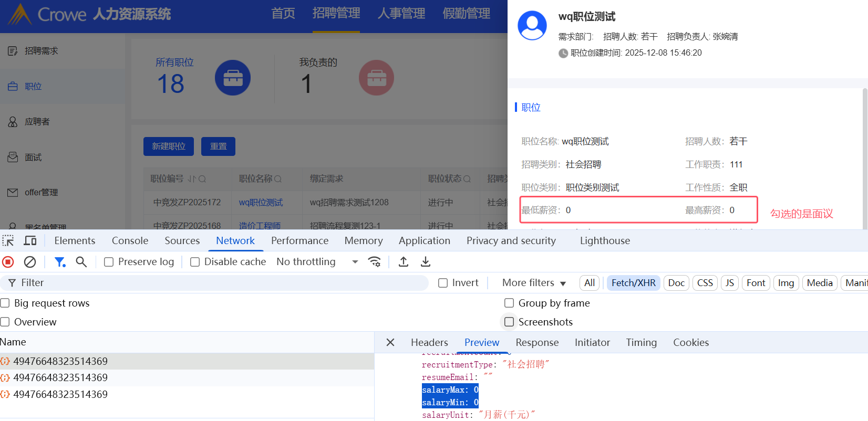The height and width of the screenshot is (421, 868).
Task: Toggle the device toolbar icon
Action: pos(30,241)
